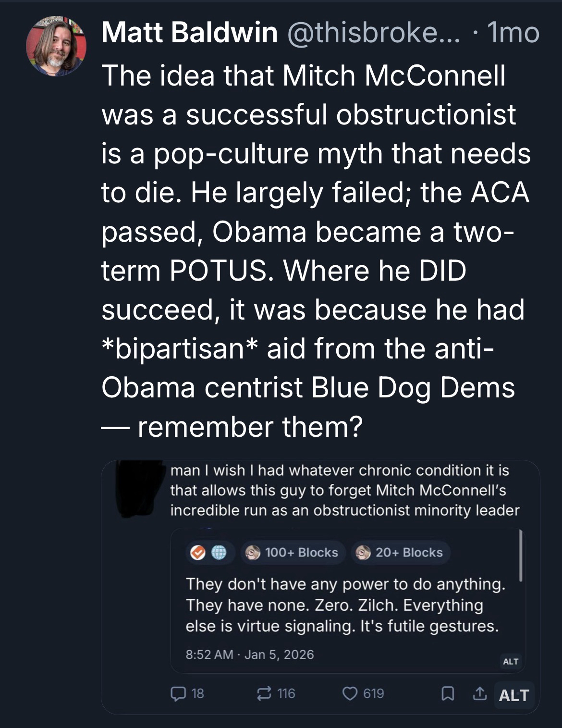The height and width of the screenshot is (728, 562).
Task: Show large ALT text for attached image
Action: click(513, 695)
